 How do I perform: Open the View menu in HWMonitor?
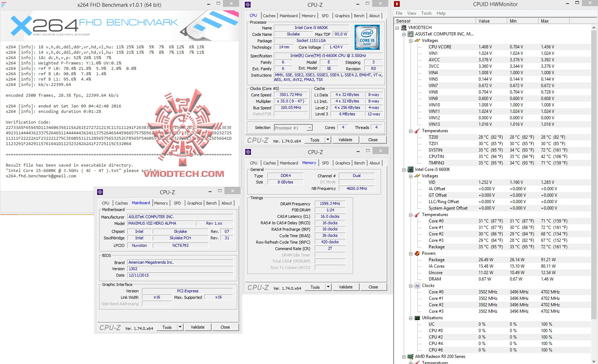click(412, 13)
